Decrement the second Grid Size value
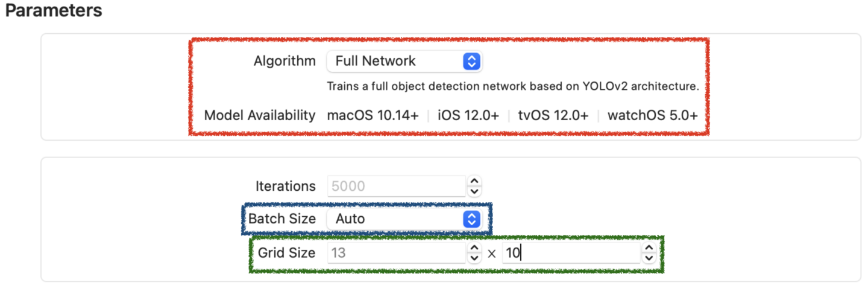The height and width of the screenshot is (288, 868). pos(649,257)
